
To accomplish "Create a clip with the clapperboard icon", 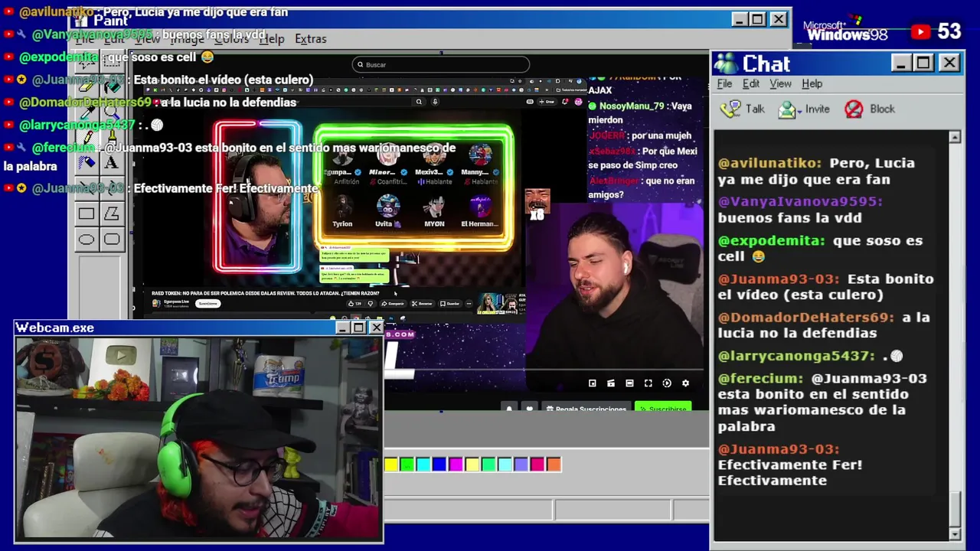I will tap(611, 383).
